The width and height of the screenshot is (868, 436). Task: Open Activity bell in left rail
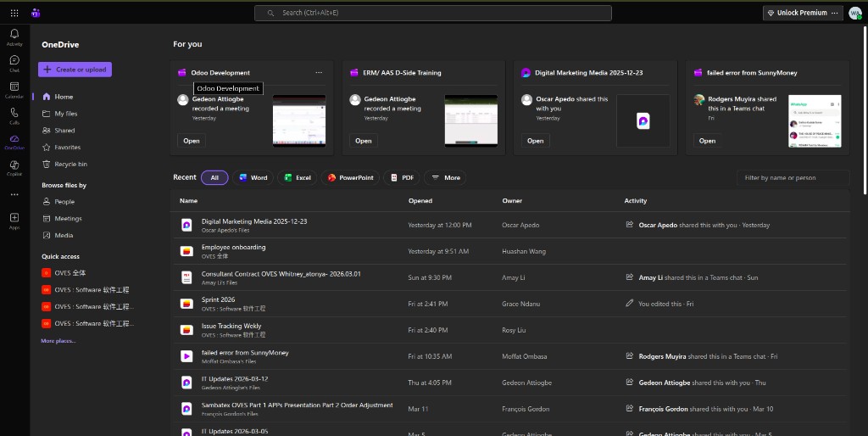14,37
